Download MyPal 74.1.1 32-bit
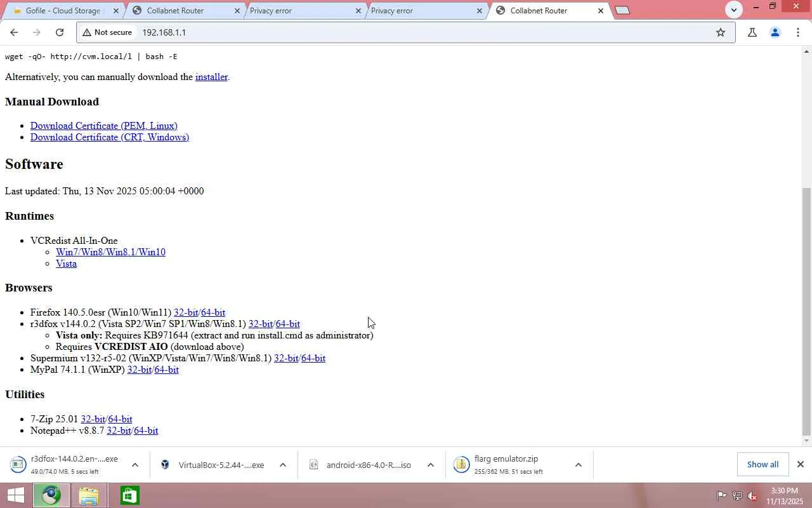This screenshot has height=508, width=812. click(140, 370)
